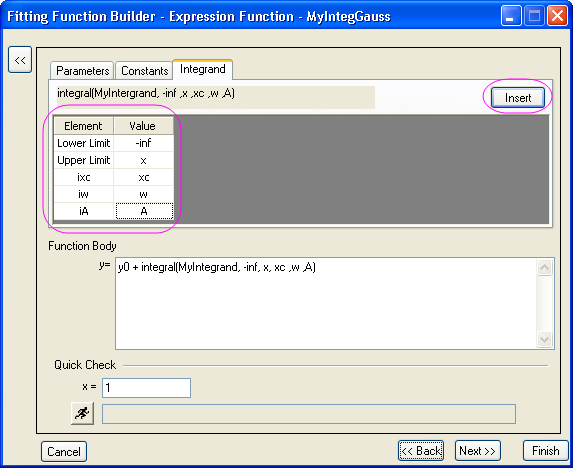Click the iw element label
Screen dimensions: 573x468
pyautogui.click(x=84, y=194)
